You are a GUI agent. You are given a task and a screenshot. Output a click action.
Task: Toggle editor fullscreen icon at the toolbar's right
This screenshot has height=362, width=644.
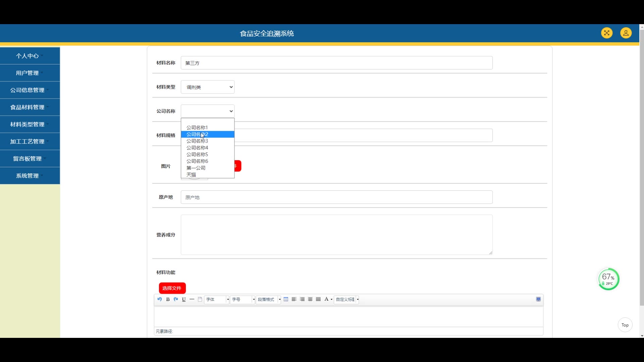[538, 299]
